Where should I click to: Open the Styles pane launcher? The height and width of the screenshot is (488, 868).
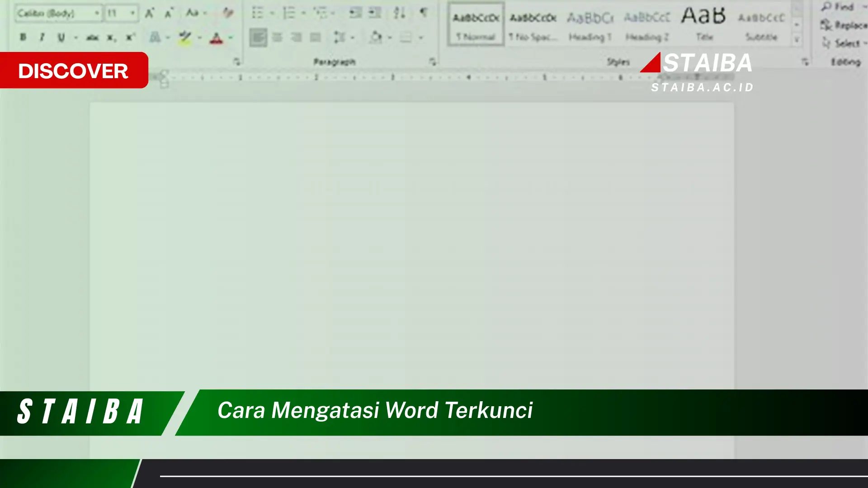coord(805,61)
